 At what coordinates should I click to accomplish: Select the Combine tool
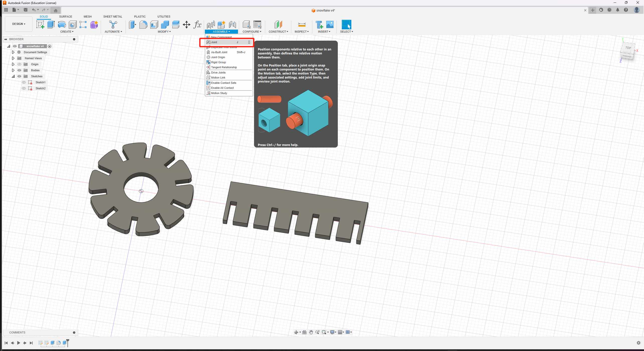click(x=165, y=25)
